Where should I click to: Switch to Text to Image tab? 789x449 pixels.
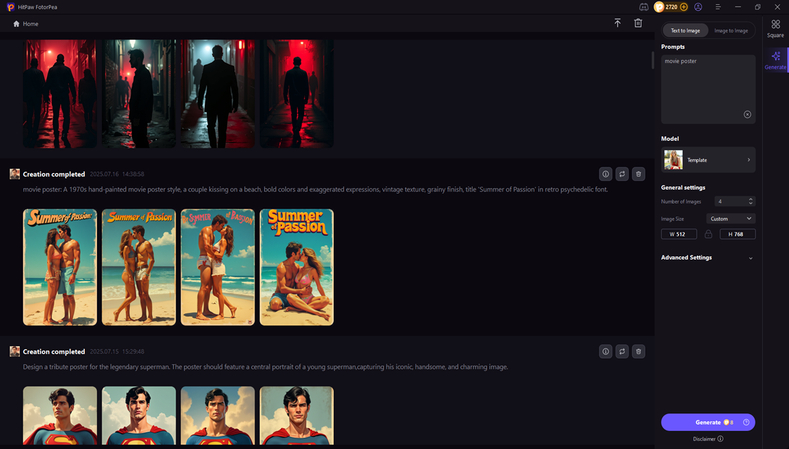pos(685,31)
